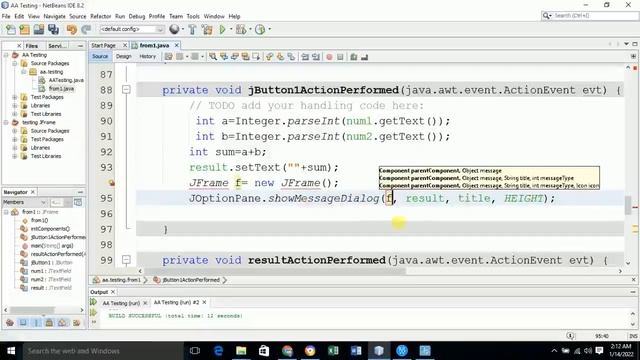Toggle Show Static Members filter in Navigator

click(x=36, y=323)
